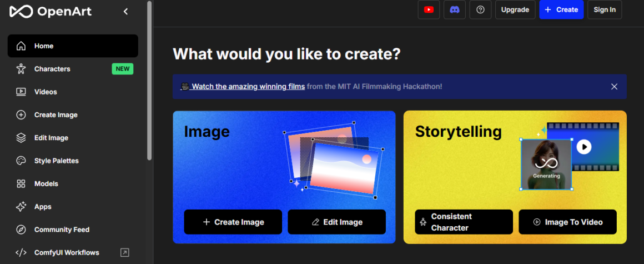The height and width of the screenshot is (264, 644).
Task: Click the help question mark button
Action: (x=481, y=9)
